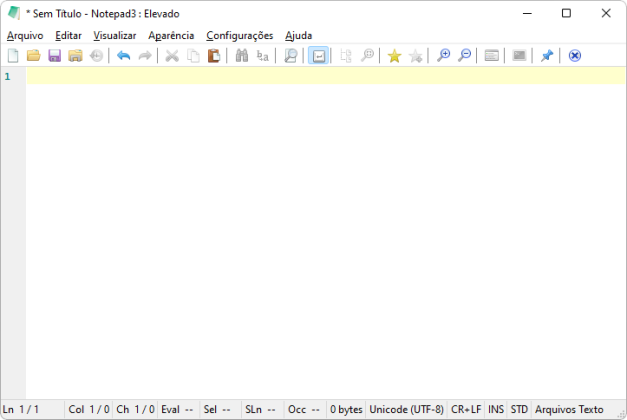
Task: Open the Configurações menu
Action: point(240,36)
